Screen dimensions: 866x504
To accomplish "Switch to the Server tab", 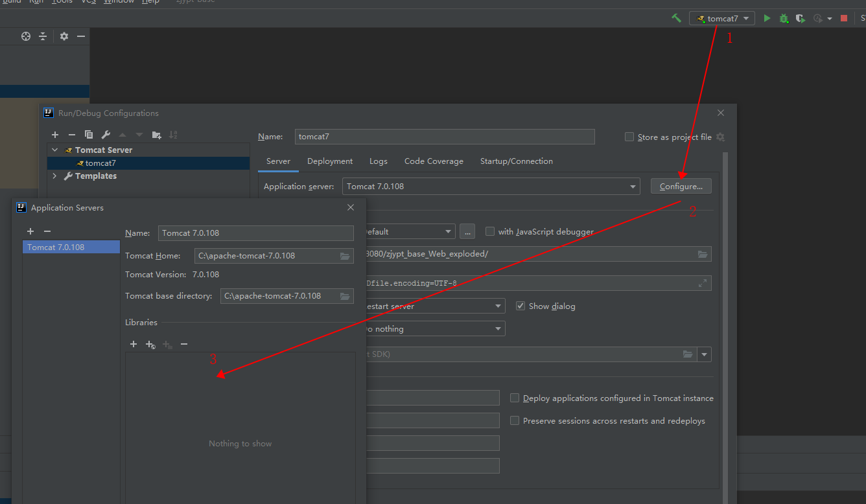I will pyautogui.click(x=278, y=161).
